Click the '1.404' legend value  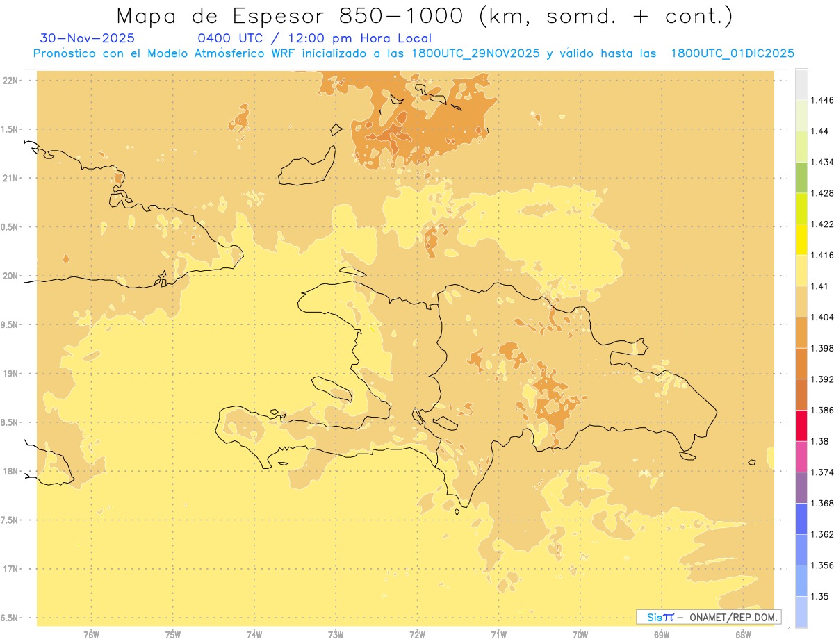823,317
